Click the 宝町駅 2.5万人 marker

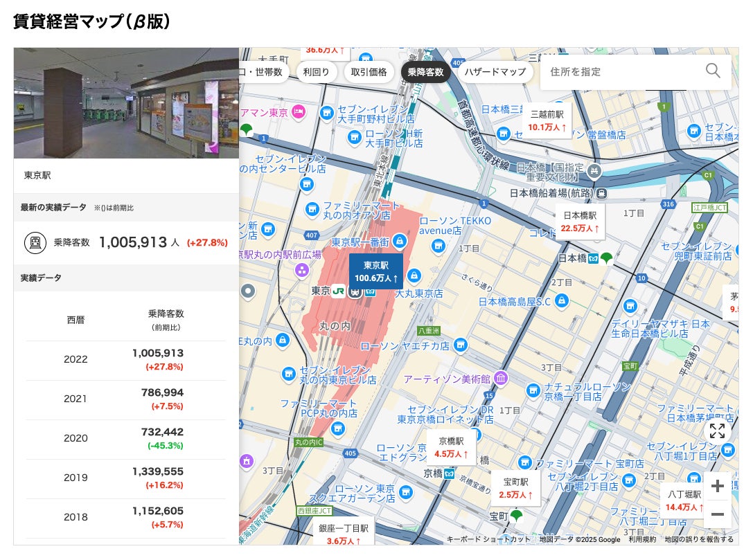point(516,488)
